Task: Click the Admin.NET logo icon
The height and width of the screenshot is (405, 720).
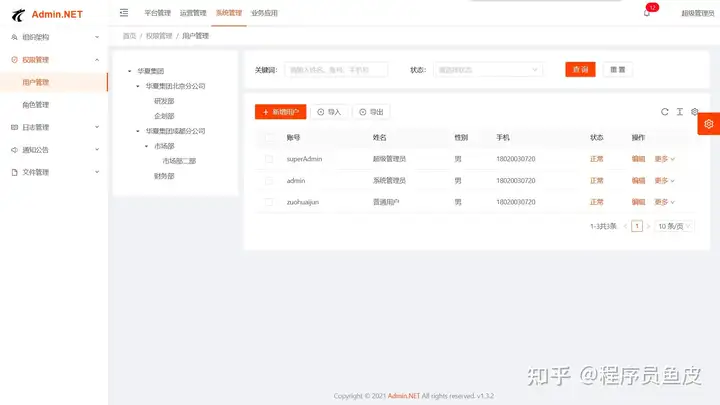Action: click(18, 15)
